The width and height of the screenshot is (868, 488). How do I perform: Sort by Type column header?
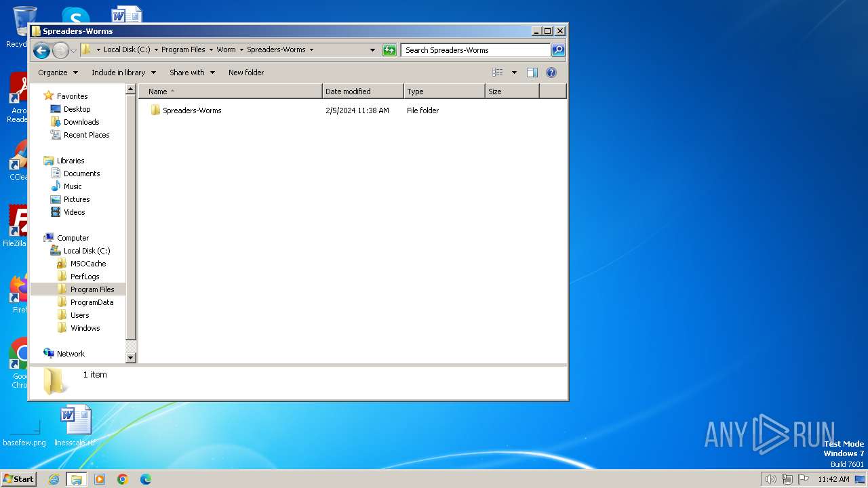click(444, 91)
